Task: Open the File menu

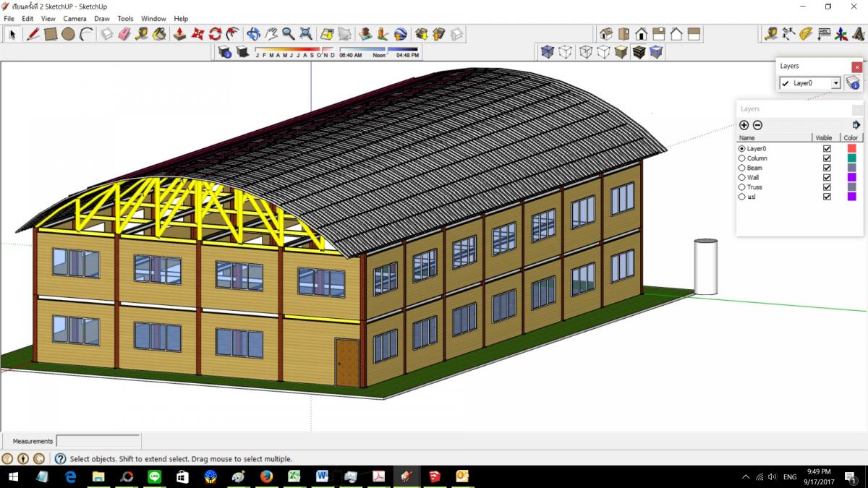Action: click(9, 19)
